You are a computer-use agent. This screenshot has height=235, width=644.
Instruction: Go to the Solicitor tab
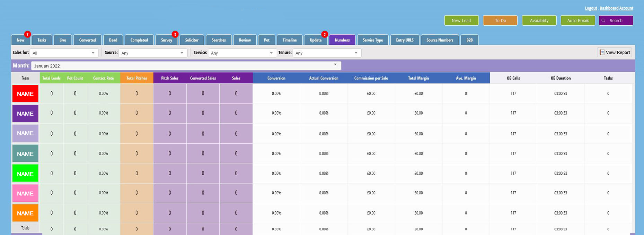[192, 40]
